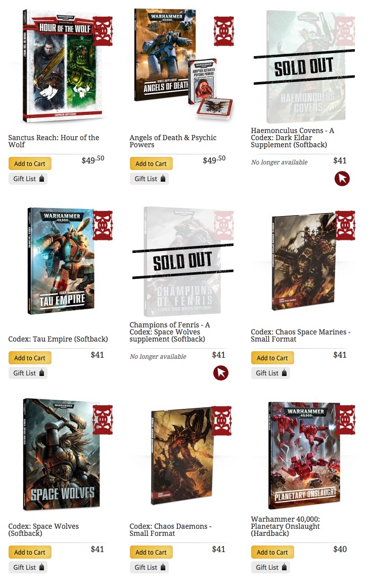373x588 pixels.
Task: Add Angels of Death & Psychic Powers to cart
Action: tap(151, 163)
